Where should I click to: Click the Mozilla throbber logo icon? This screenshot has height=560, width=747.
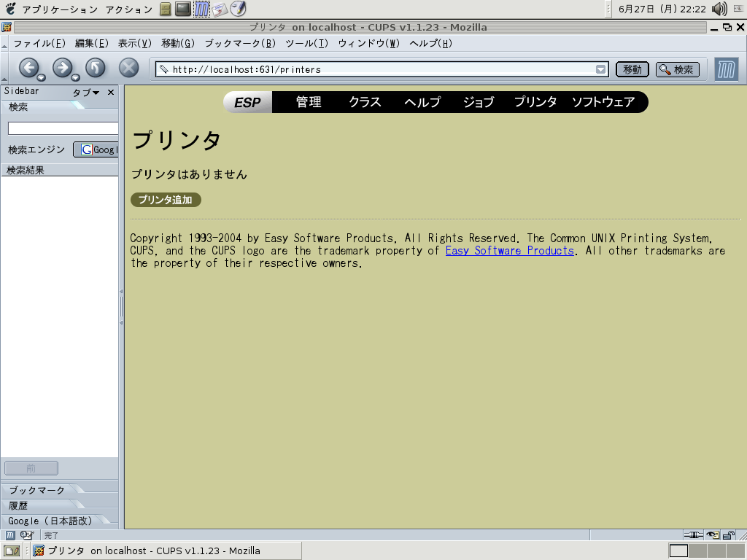tap(726, 70)
